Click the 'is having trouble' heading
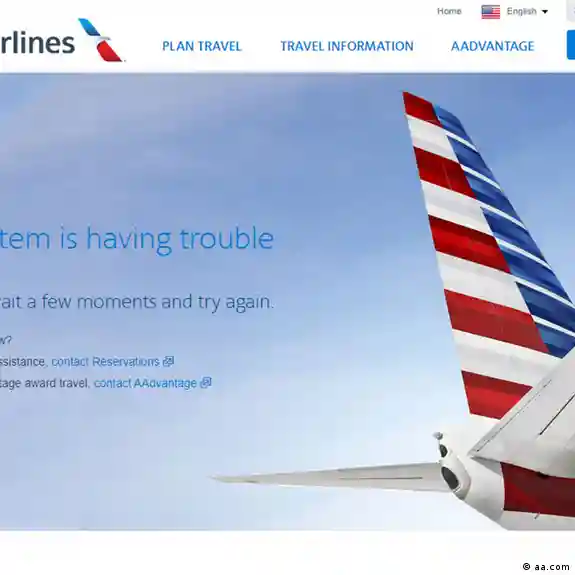 166,239
